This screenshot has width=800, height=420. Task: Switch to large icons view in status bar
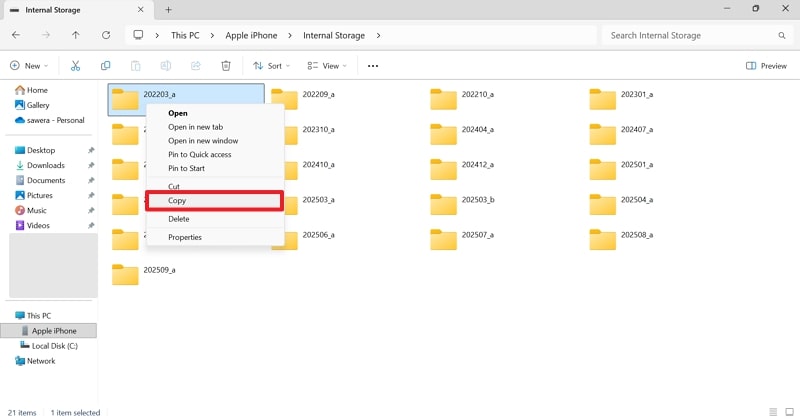789,412
